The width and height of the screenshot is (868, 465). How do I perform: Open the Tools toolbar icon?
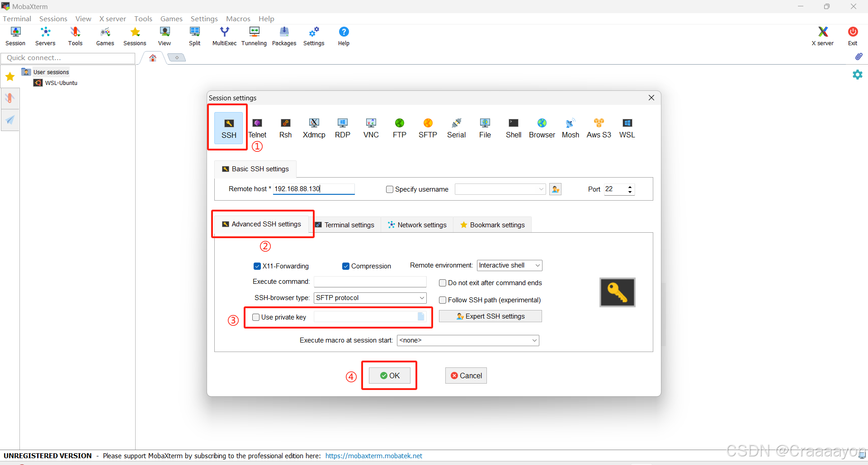75,36
